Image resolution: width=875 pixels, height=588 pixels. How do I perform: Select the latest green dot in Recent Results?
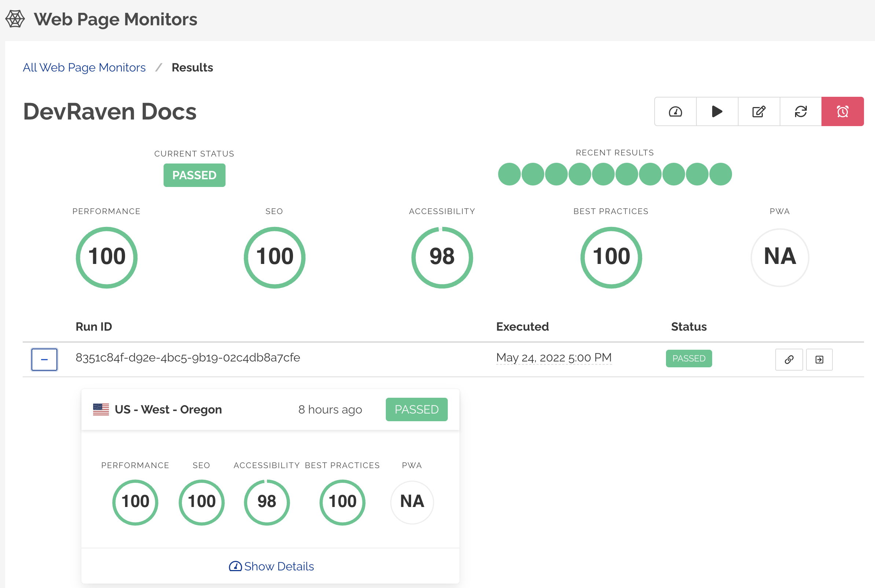pos(721,174)
